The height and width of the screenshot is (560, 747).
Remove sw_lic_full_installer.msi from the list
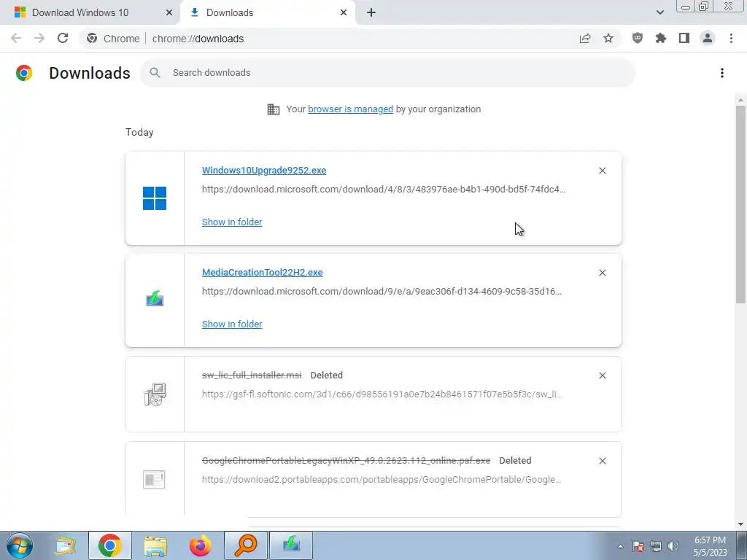pyautogui.click(x=602, y=376)
